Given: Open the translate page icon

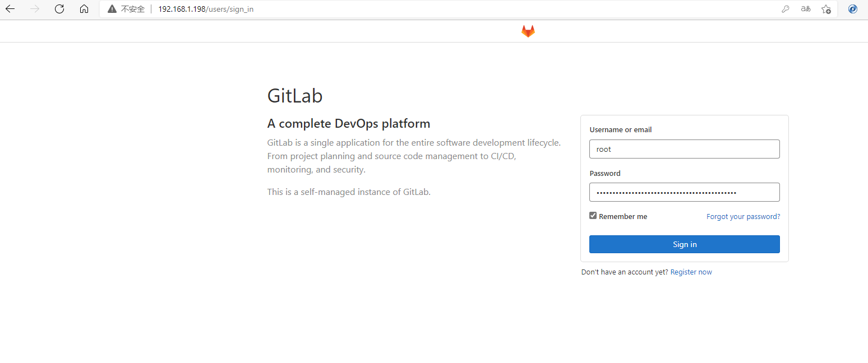Looking at the screenshot, I should click(806, 9).
